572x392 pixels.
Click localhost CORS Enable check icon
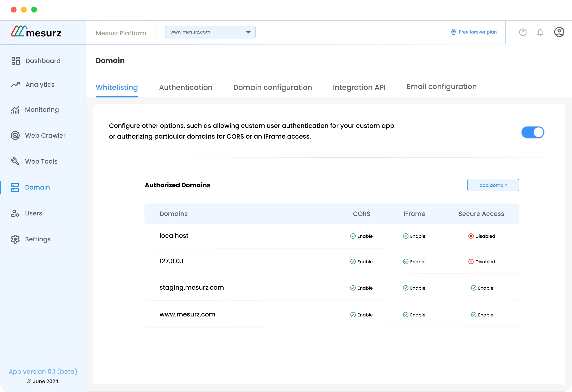(353, 236)
